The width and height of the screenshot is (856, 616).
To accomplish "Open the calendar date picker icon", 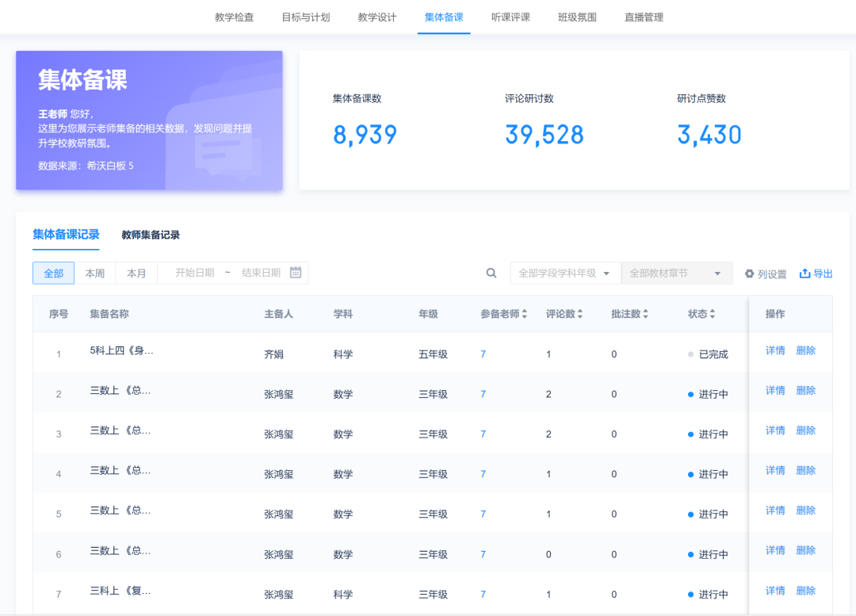I will 296,273.
